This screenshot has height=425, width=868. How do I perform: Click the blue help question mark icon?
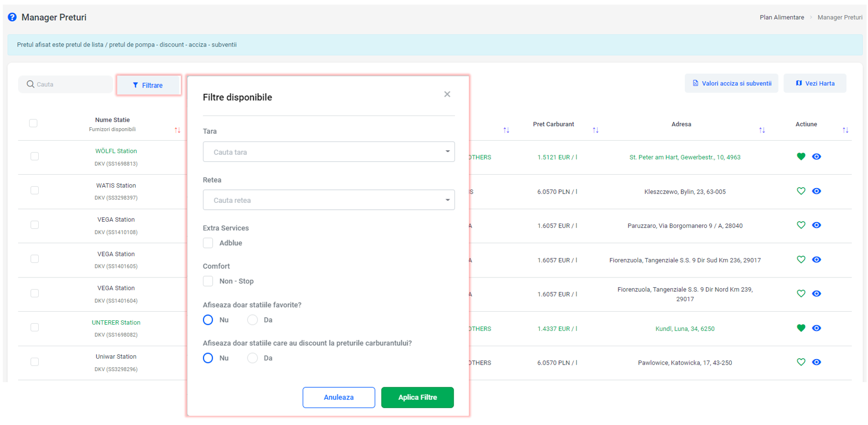(x=12, y=17)
